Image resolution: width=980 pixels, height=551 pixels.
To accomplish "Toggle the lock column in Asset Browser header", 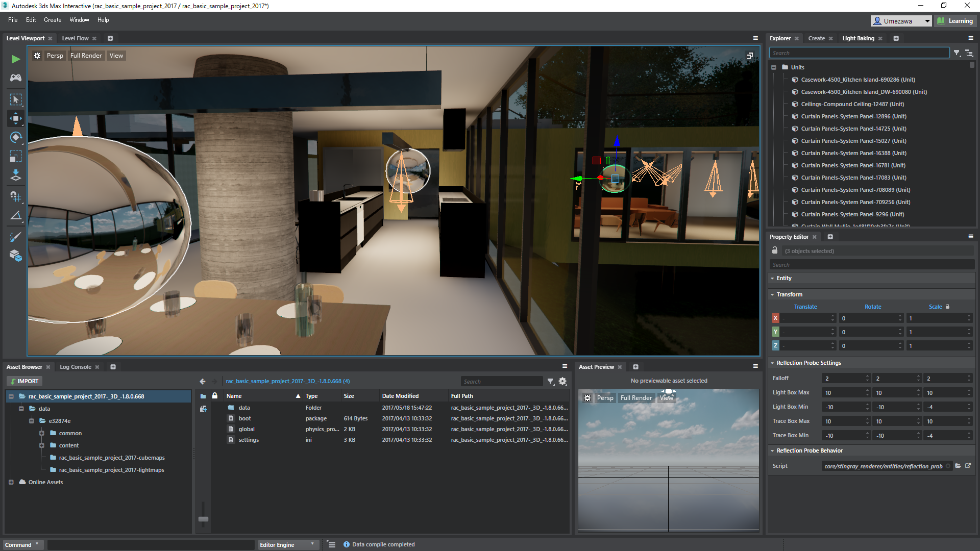I will [x=215, y=396].
